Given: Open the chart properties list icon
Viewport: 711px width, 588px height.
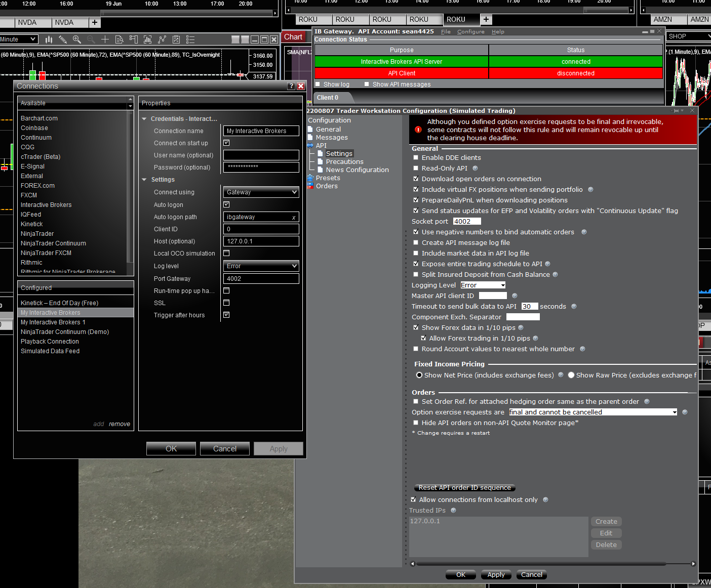Looking at the screenshot, I should (x=190, y=39).
